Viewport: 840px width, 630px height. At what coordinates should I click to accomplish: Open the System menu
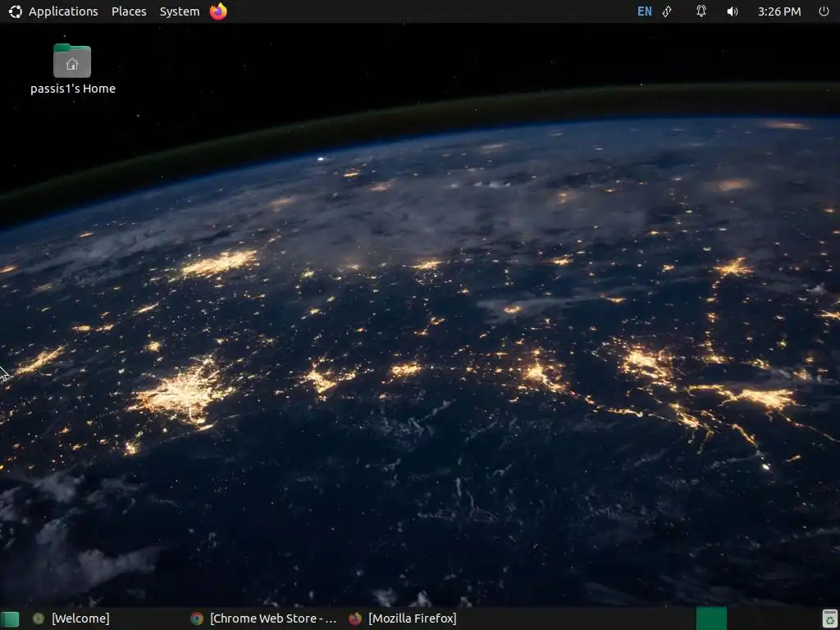(180, 11)
